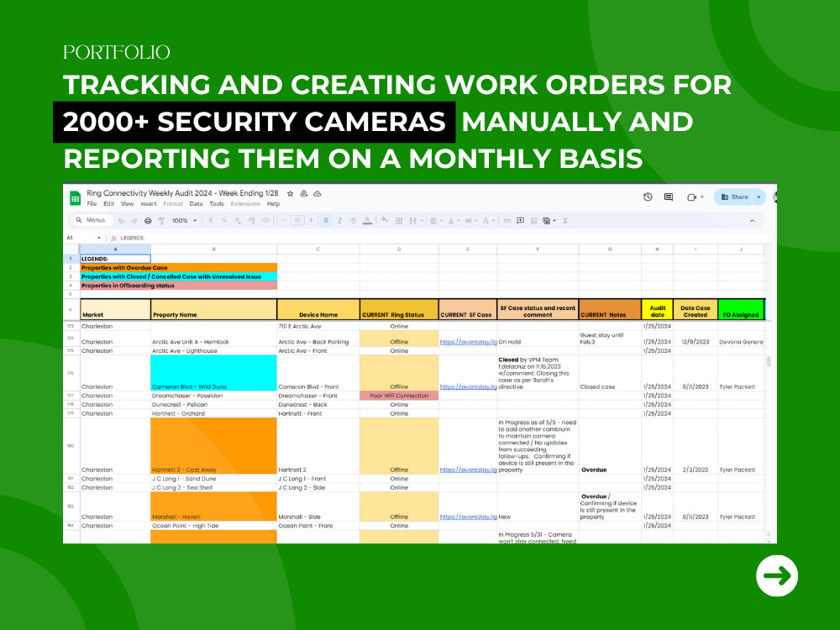The image size is (840, 630).
Task: Decrease decimal places icon
Action: [238, 220]
